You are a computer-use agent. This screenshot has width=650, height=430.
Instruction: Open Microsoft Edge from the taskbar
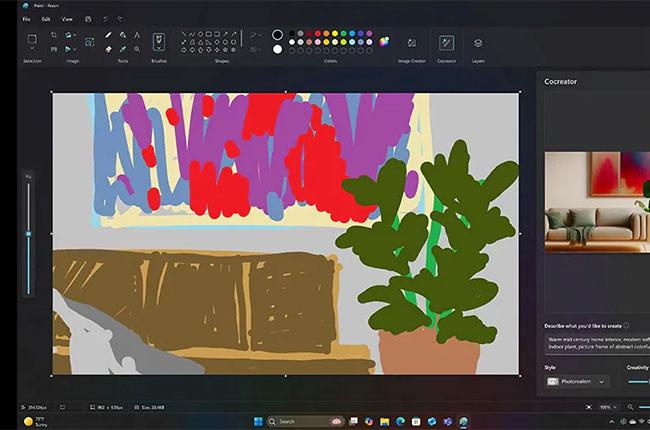[400, 422]
